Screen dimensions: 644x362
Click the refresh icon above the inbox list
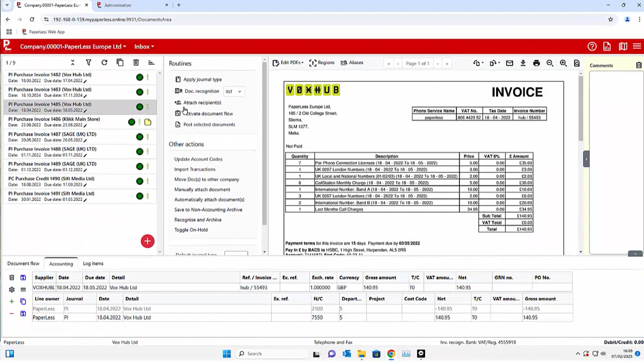coord(104,63)
